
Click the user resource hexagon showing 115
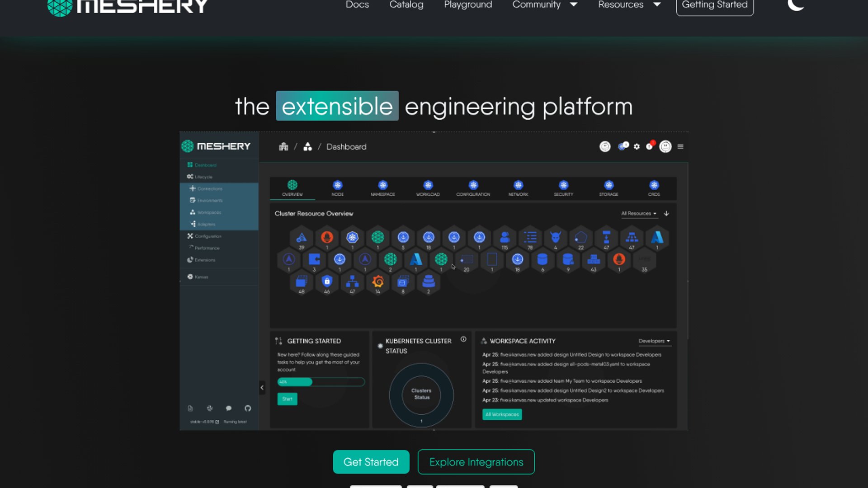pyautogui.click(x=505, y=238)
